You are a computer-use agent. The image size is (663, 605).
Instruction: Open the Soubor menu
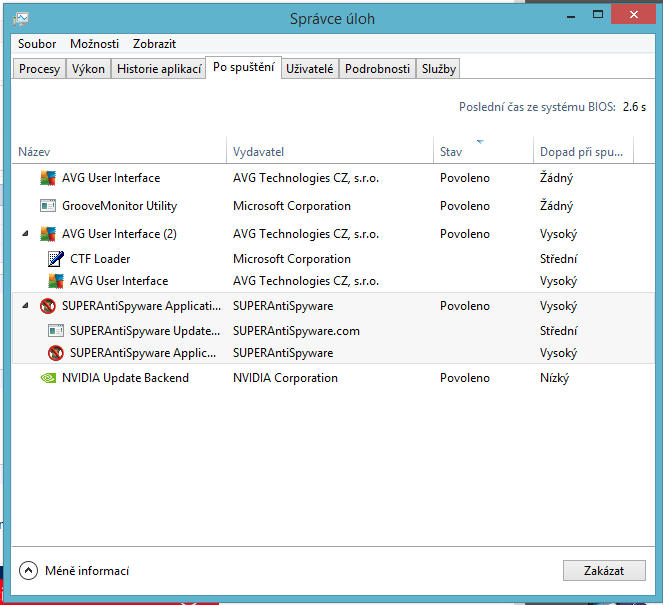point(37,44)
